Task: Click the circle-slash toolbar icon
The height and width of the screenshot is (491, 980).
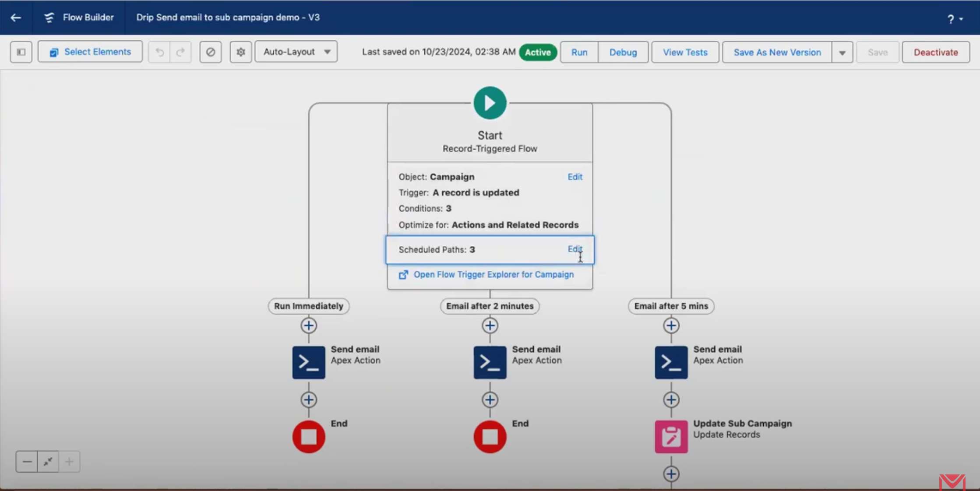Action: click(x=211, y=52)
